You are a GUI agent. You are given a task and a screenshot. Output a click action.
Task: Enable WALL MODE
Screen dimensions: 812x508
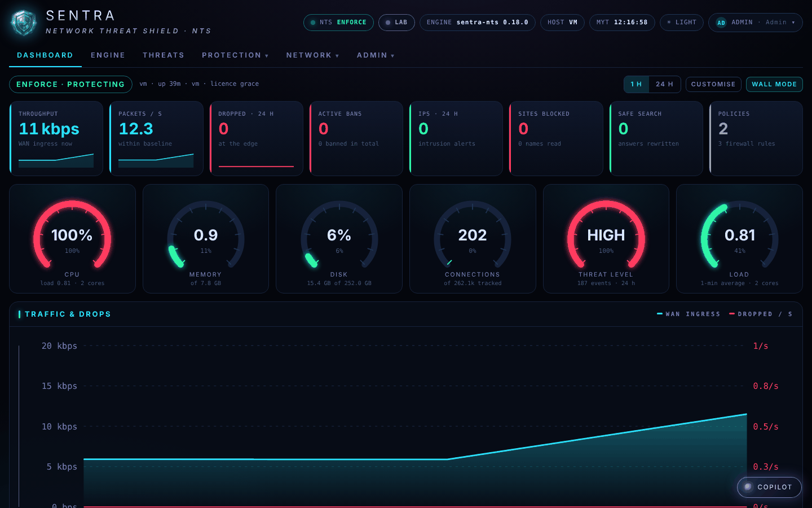[774, 84]
